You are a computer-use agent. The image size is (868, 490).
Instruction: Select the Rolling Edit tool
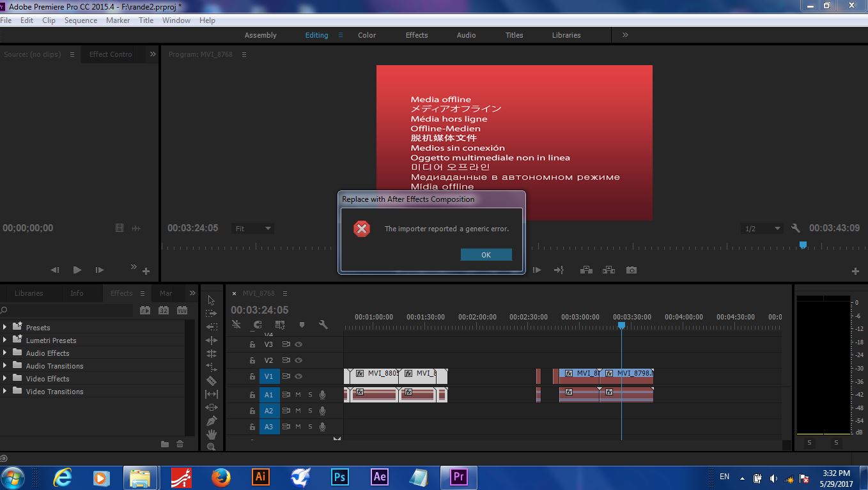[x=212, y=354]
